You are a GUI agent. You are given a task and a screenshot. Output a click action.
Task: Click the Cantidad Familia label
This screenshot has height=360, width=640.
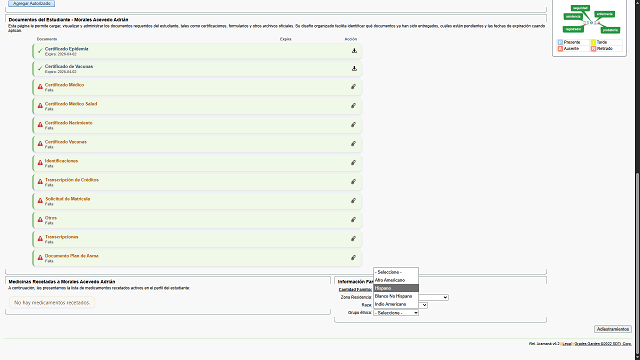(355, 290)
